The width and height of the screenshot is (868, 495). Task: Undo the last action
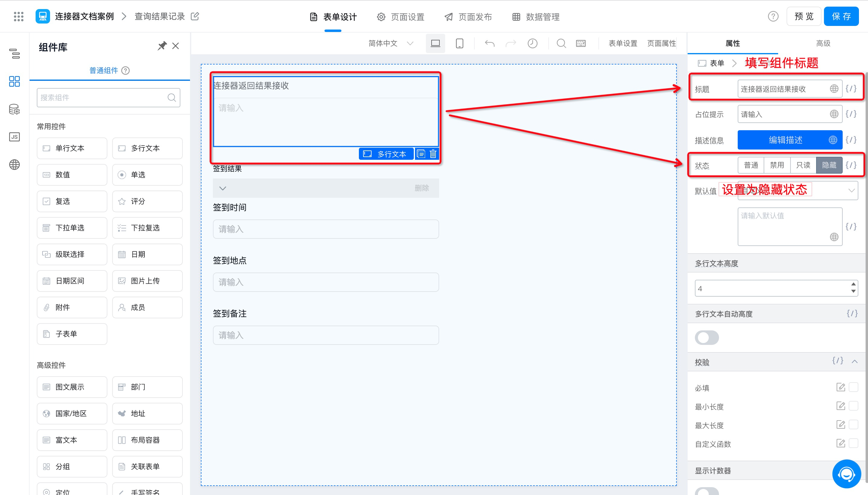pos(489,43)
